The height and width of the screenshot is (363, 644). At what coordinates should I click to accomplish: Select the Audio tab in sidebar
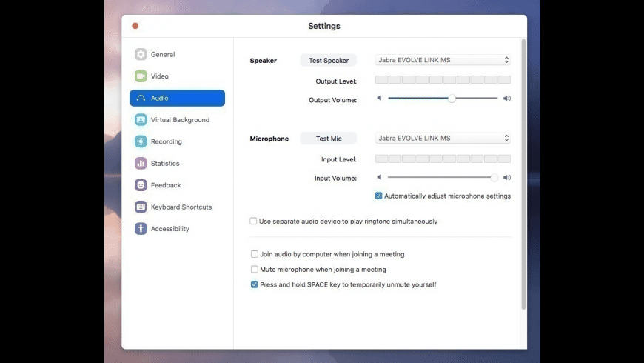(177, 98)
